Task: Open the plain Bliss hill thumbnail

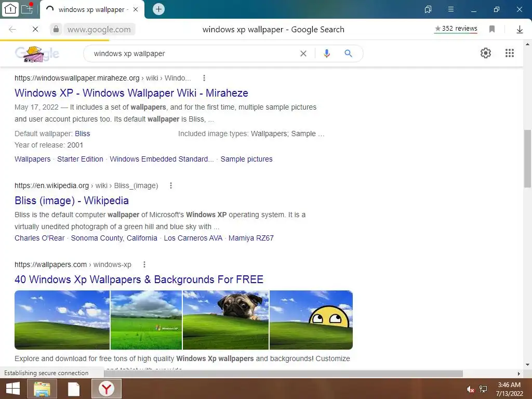Action: point(62,320)
